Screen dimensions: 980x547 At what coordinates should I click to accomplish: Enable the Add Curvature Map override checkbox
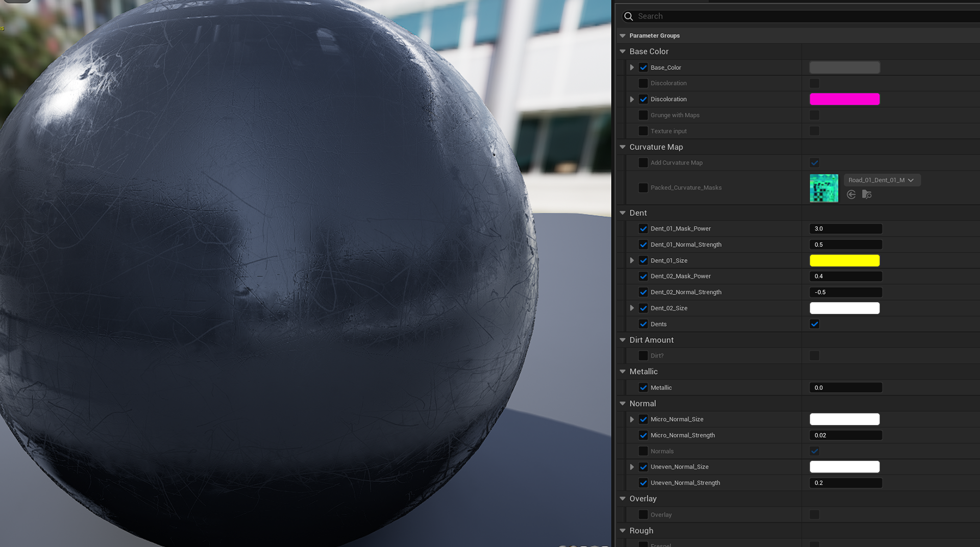tap(643, 163)
